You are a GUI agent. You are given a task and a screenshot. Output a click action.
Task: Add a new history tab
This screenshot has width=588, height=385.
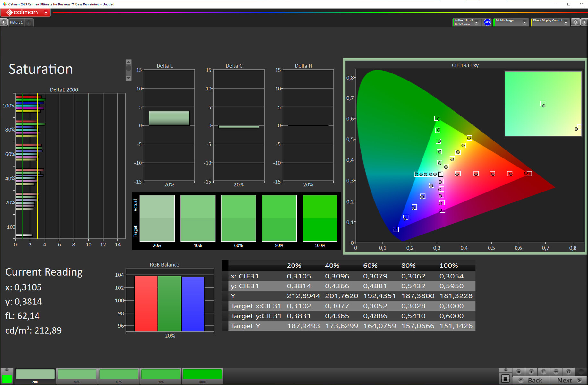click(29, 22)
